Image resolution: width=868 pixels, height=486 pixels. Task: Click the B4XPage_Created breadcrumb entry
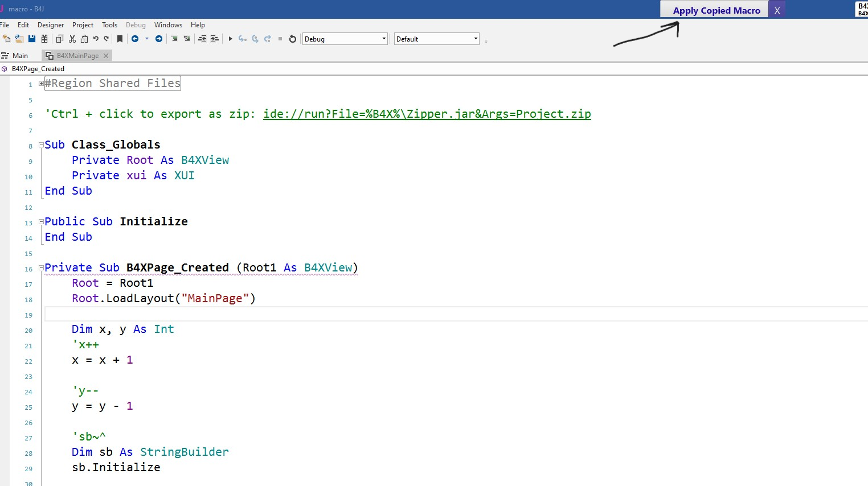pyautogui.click(x=38, y=68)
